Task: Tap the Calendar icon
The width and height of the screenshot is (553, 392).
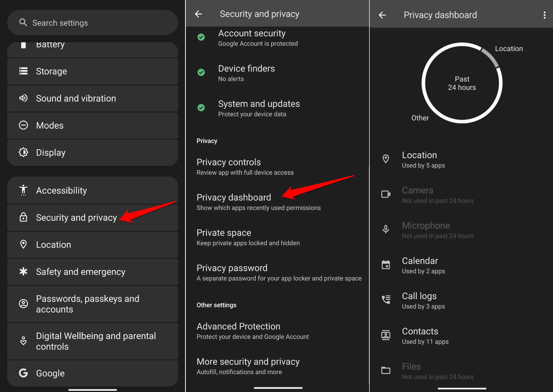Action: 386,265
